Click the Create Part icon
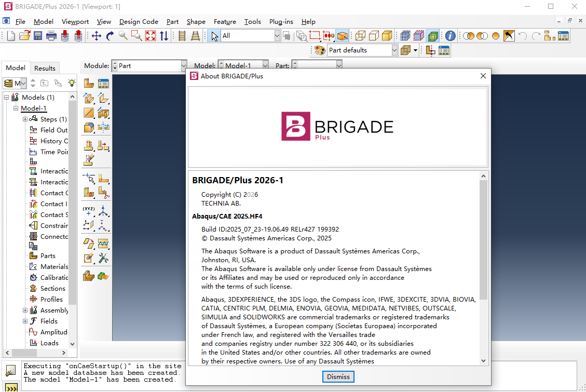Screen dimensions: 586x392 click(89, 84)
